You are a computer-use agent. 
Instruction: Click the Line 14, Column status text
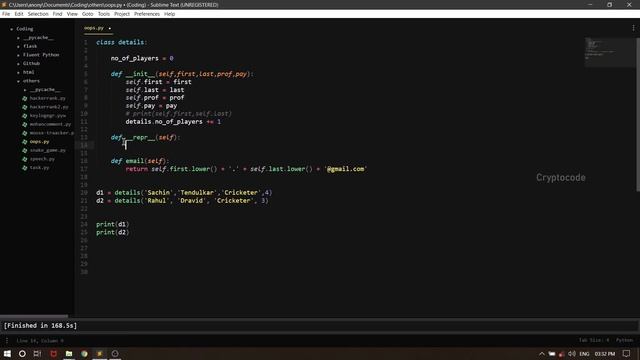[x=40, y=340]
